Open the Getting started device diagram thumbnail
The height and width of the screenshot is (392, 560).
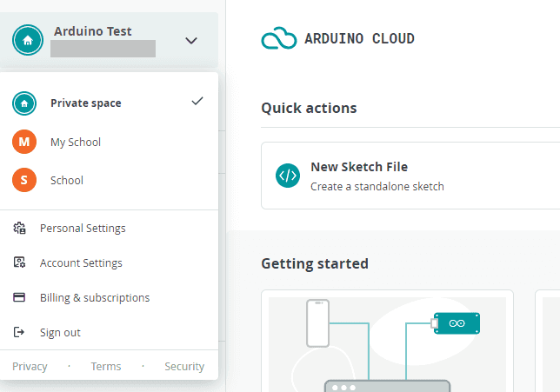[387, 343]
